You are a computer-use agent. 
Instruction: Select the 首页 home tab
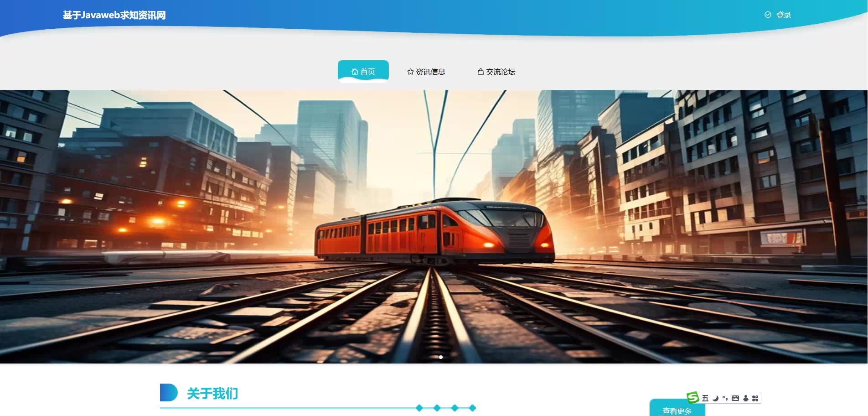[363, 72]
